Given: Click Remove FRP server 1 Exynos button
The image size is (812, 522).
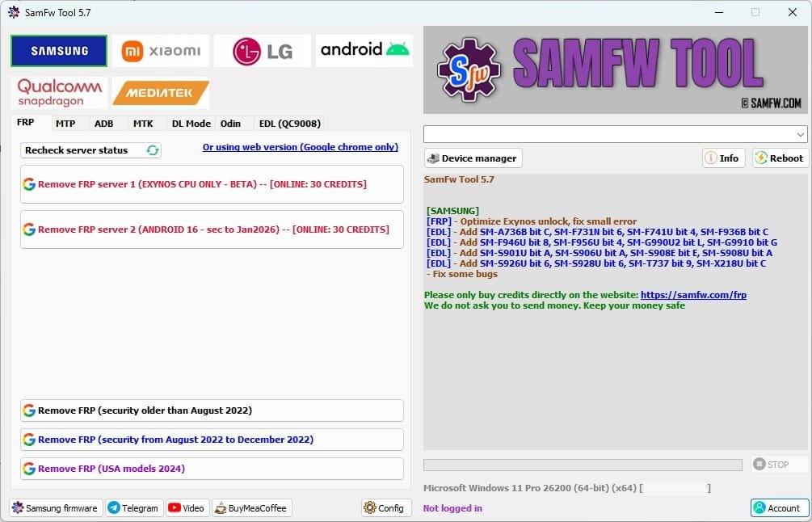Looking at the screenshot, I should (x=212, y=184).
